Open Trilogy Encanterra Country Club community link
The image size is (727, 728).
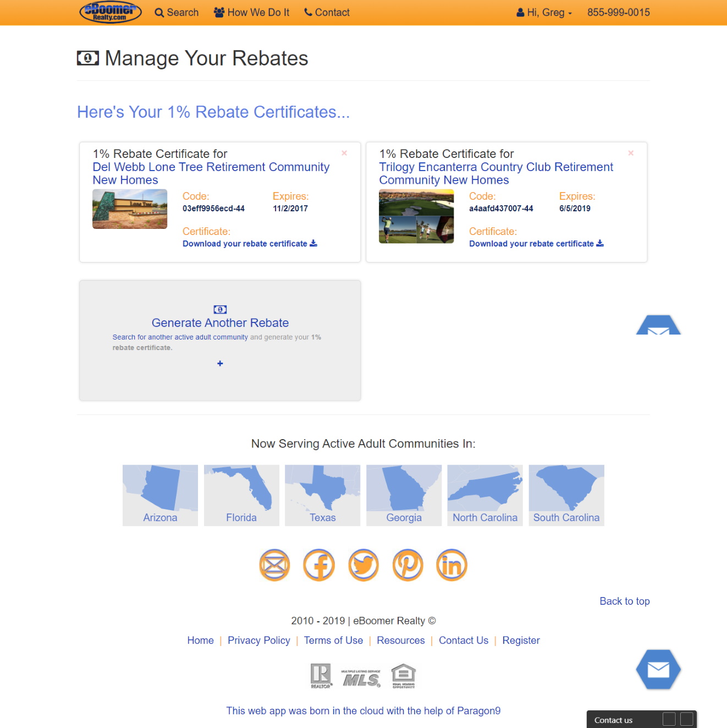click(496, 173)
